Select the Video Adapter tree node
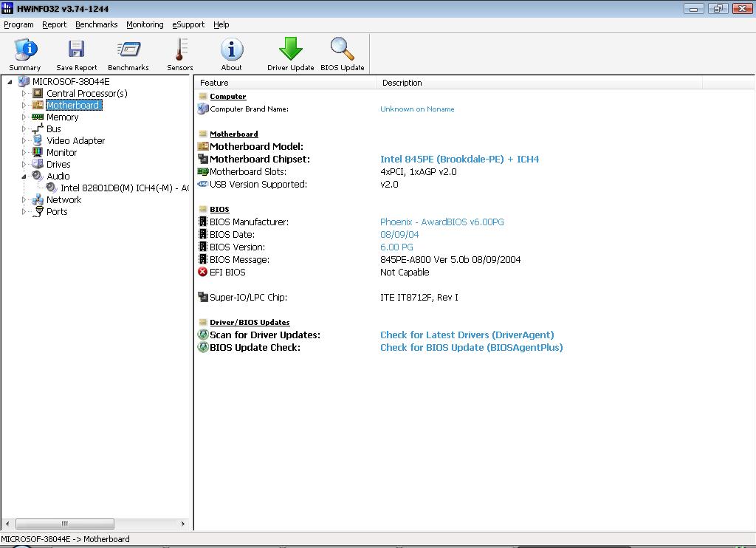Viewport: 756px width, 548px height. (75, 140)
